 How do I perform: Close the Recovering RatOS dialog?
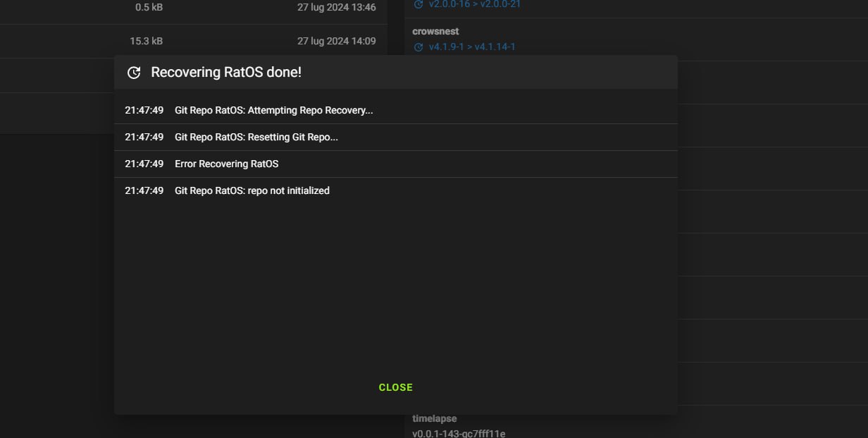(x=395, y=387)
